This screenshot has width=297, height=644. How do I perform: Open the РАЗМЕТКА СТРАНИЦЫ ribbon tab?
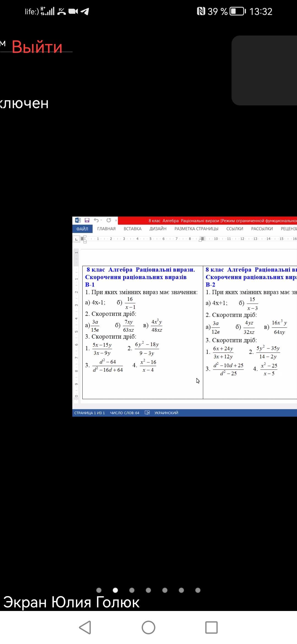tap(196, 229)
